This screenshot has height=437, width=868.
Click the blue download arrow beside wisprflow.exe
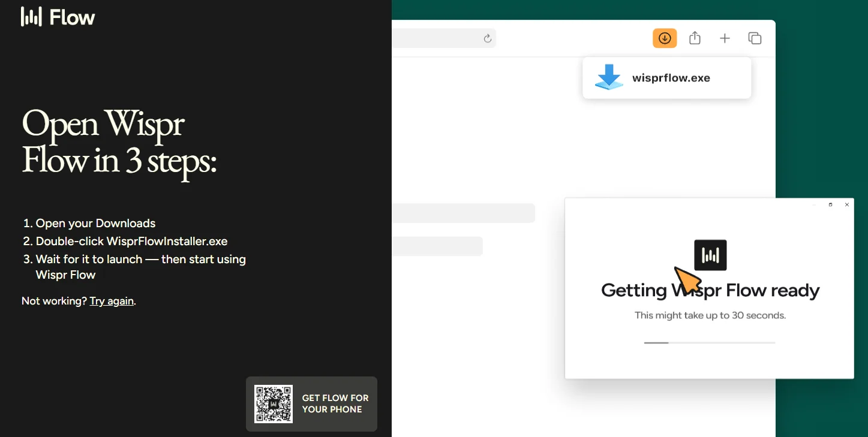pyautogui.click(x=609, y=77)
